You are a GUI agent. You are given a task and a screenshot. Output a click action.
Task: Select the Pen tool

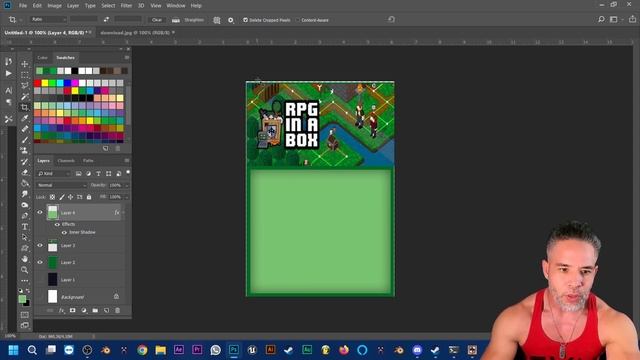click(24, 216)
